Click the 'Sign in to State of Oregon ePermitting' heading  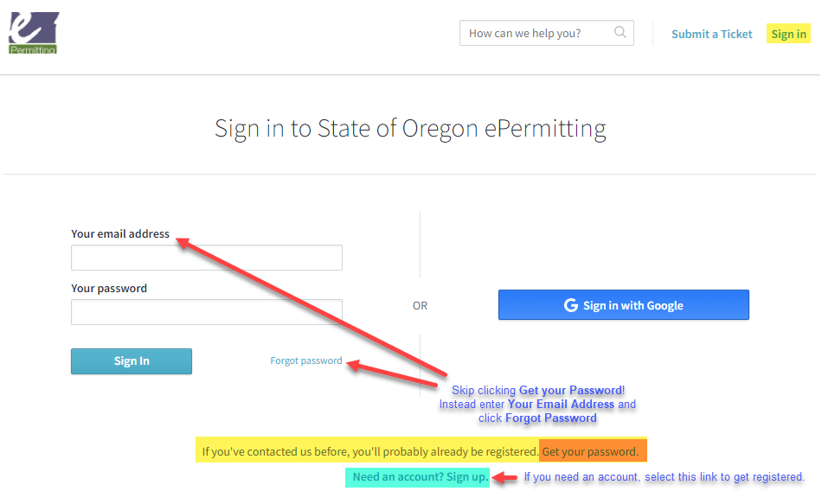(410, 129)
